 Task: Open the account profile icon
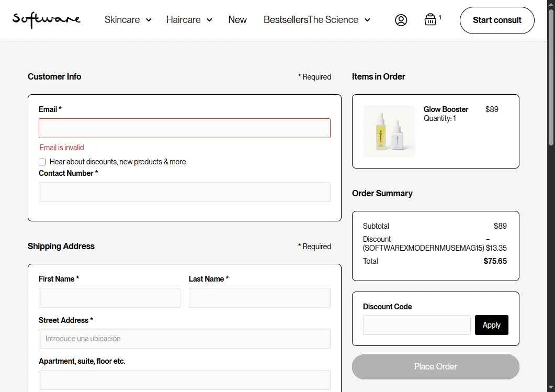pyautogui.click(x=401, y=20)
